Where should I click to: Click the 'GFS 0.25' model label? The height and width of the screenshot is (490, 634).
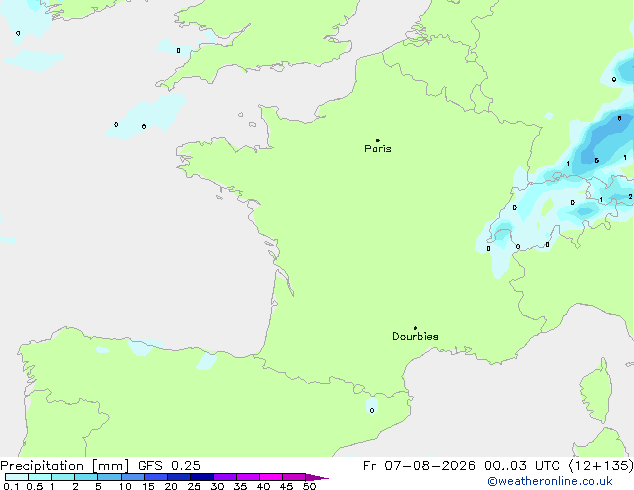pyautogui.click(x=169, y=466)
